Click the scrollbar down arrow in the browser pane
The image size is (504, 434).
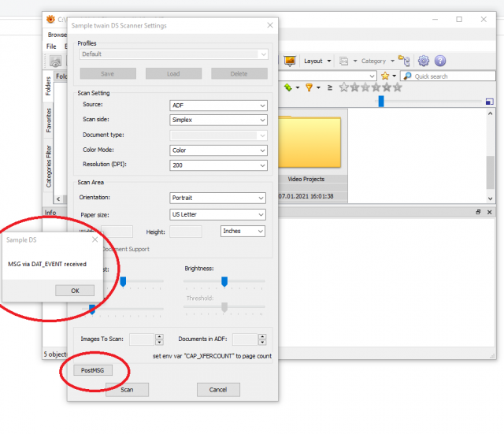(490, 198)
